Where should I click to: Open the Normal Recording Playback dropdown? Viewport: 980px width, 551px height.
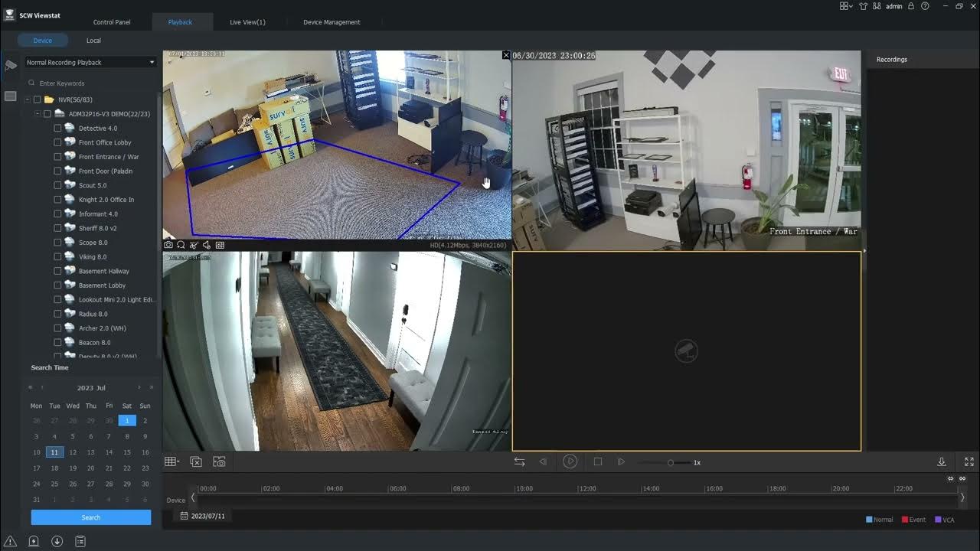pyautogui.click(x=90, y=62)
